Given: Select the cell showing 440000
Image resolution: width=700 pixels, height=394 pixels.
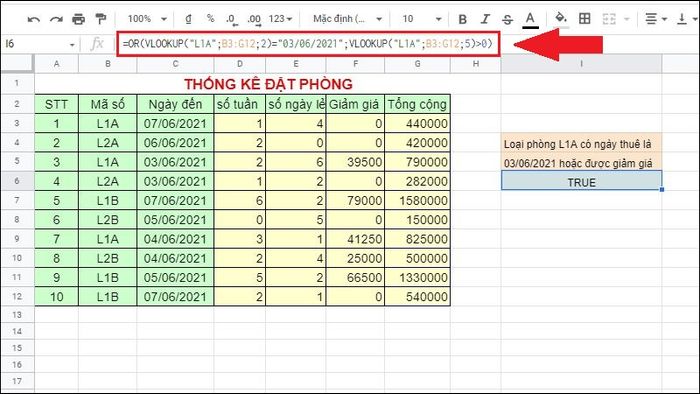Looking at the screenshot, I should click(417, 124).
